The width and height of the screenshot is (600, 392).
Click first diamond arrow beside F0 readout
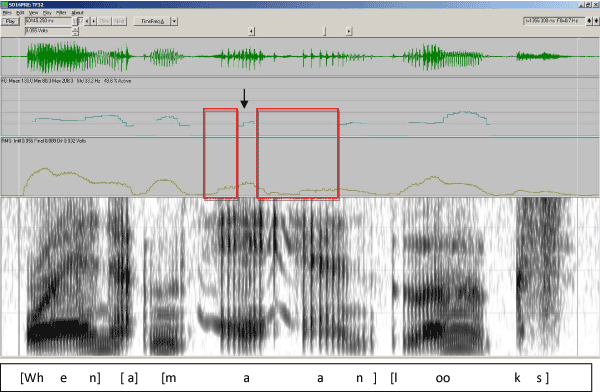589,21
